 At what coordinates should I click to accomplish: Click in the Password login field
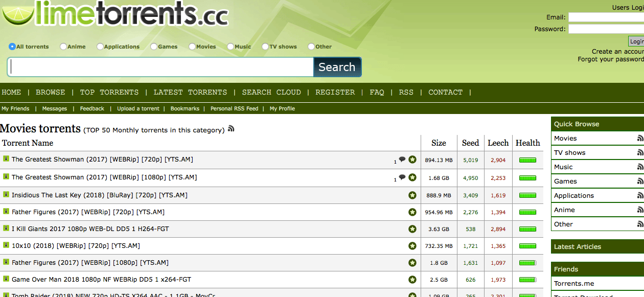click(606, 29)
